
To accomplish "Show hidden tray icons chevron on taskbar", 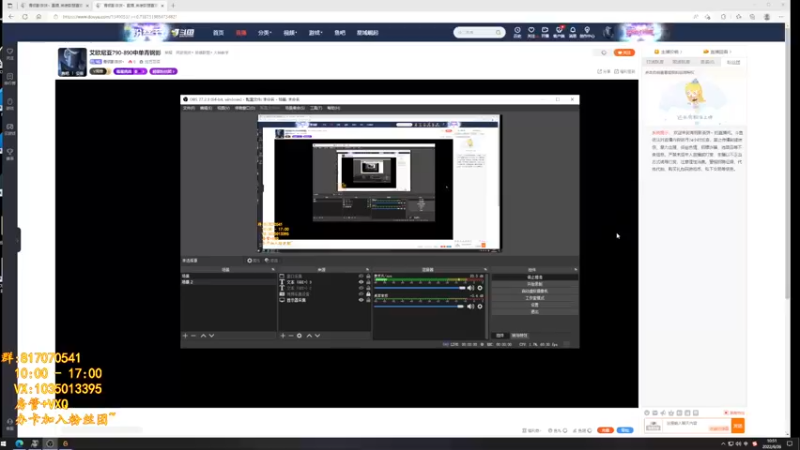I will point(723,444).
